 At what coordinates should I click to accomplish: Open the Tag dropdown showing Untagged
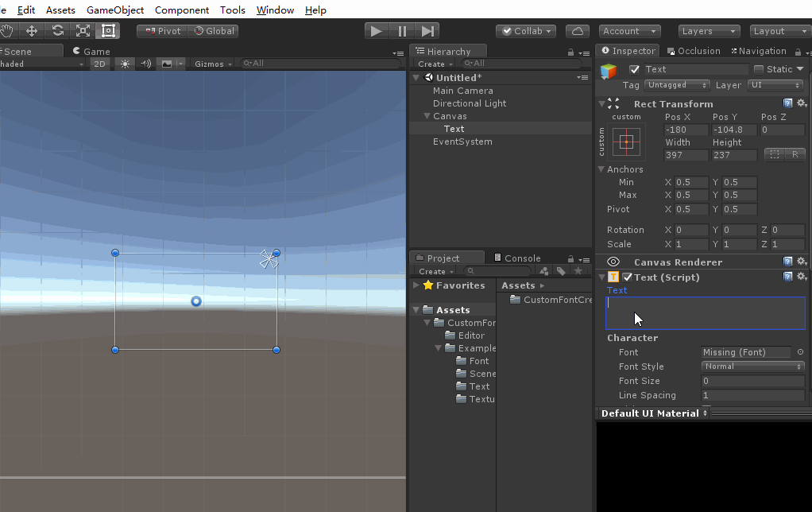click(x=677, y=85)
